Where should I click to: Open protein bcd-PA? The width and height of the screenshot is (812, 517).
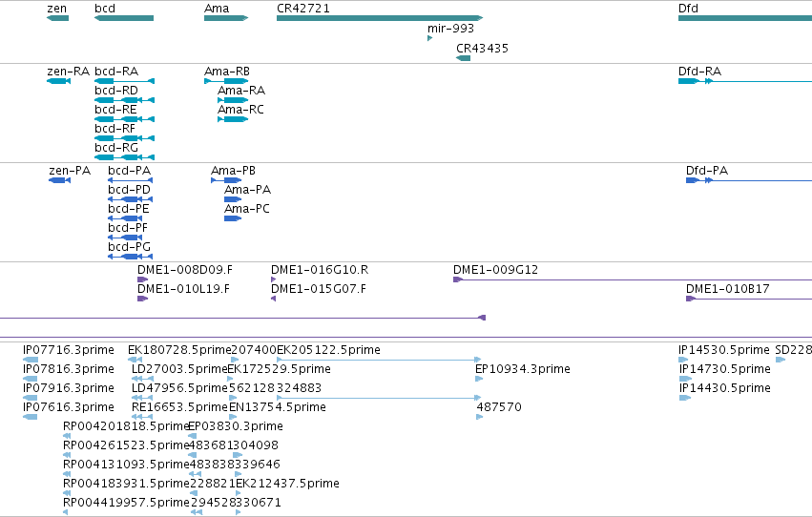tap(130, 180)
